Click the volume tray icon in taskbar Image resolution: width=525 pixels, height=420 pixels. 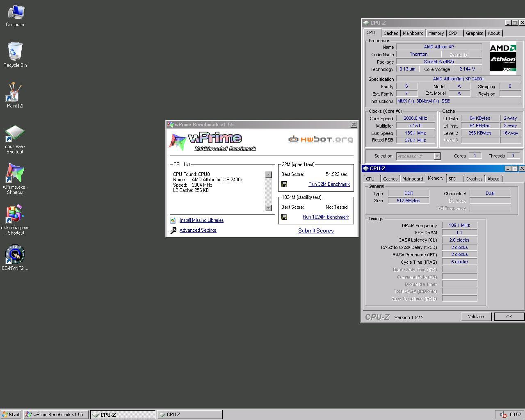503,415
